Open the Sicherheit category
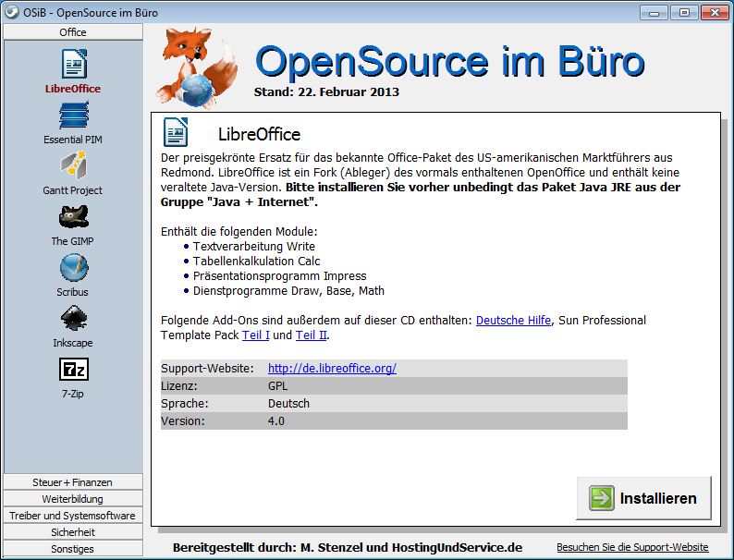Viewport: 734px width, 560px height. [72, 532]
